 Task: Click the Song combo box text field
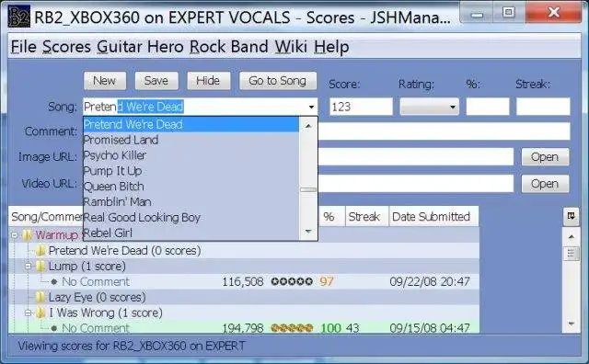pyautogui.click(x=194, y=107)
